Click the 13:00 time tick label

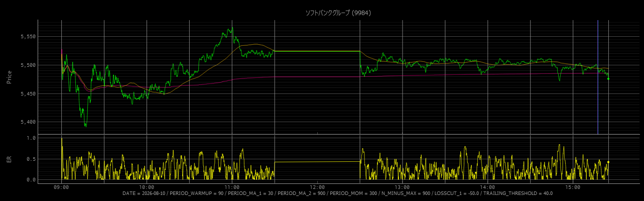(x=402, y=187)
